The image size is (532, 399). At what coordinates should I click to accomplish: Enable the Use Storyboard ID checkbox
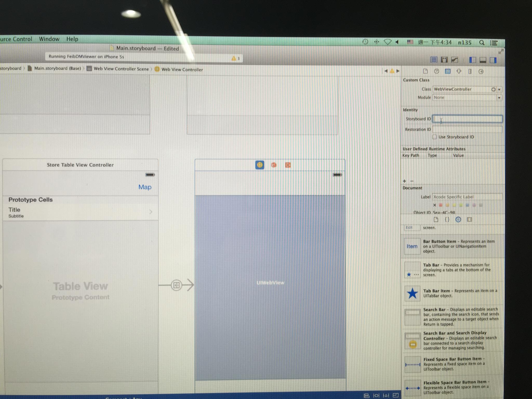click(x=434, y=137)
